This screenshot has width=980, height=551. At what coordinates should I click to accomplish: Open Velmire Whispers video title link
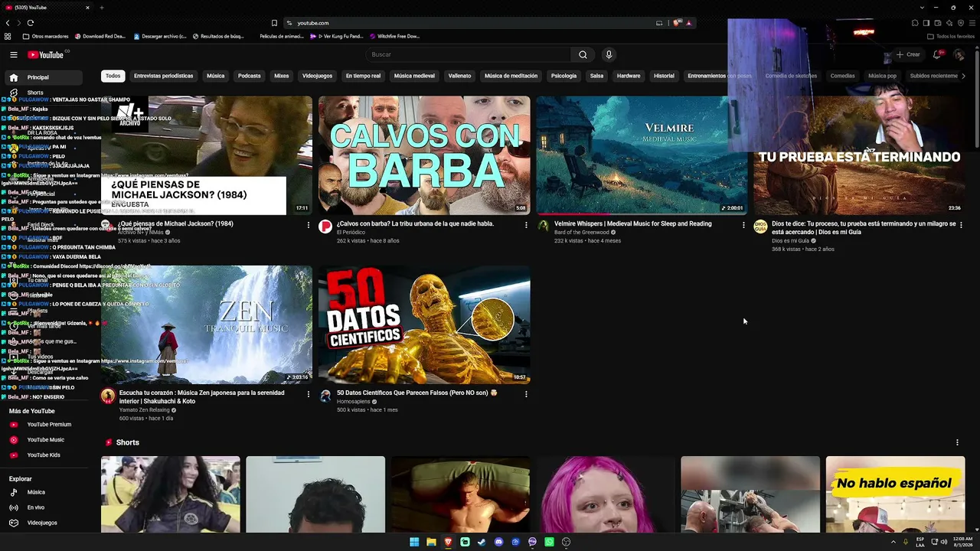(x=632, y=223)
